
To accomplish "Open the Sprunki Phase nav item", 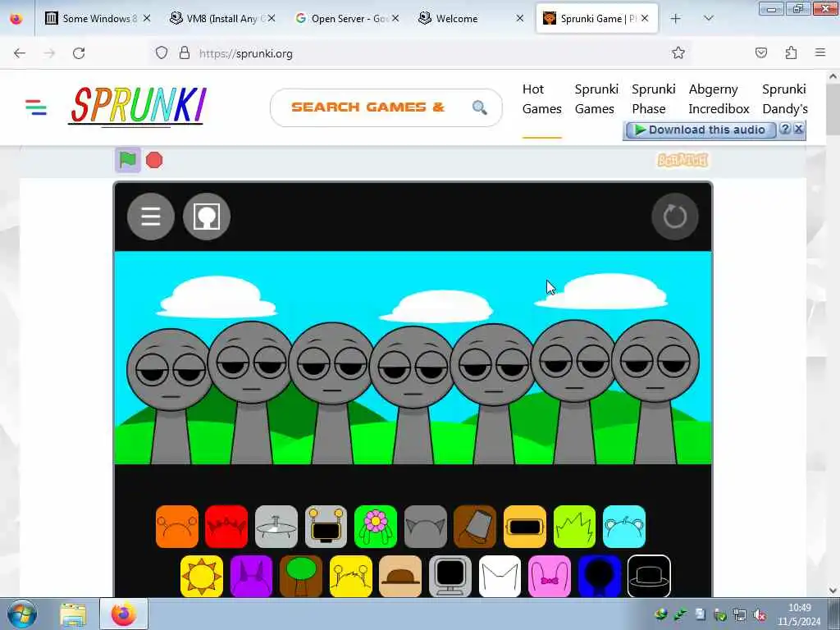I will 653,99.
